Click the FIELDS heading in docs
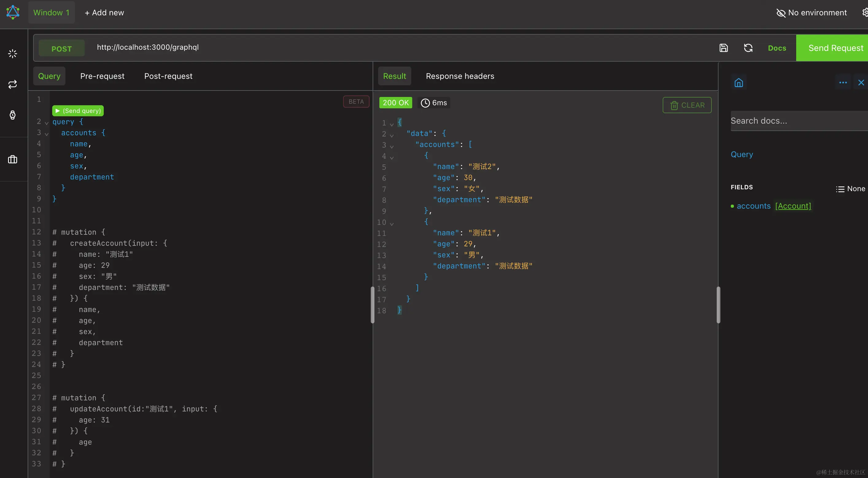Image resolution: width=868 pixels, height=478 pixels. pyautogui.click(x=742, y=187)
